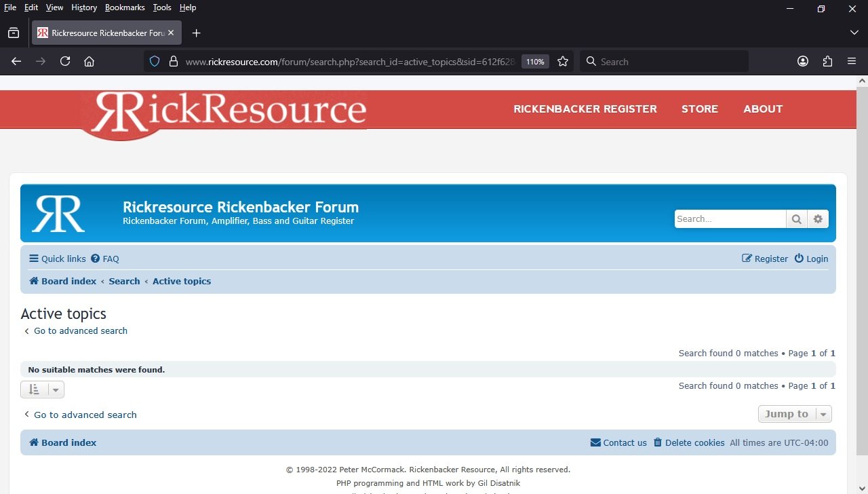Reload the current page

pos(65,61)
